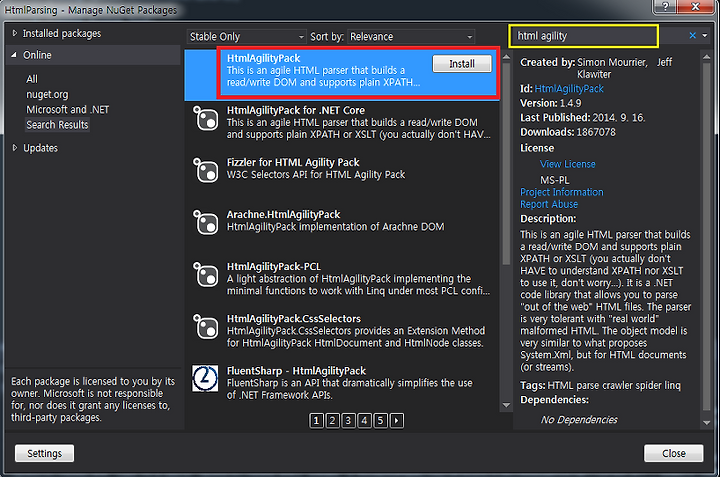Viewport: 720px width, 477px height.
Task: Click package icon beside HtmlAgilityPack.CssSelectors
Action: [205, 327]
